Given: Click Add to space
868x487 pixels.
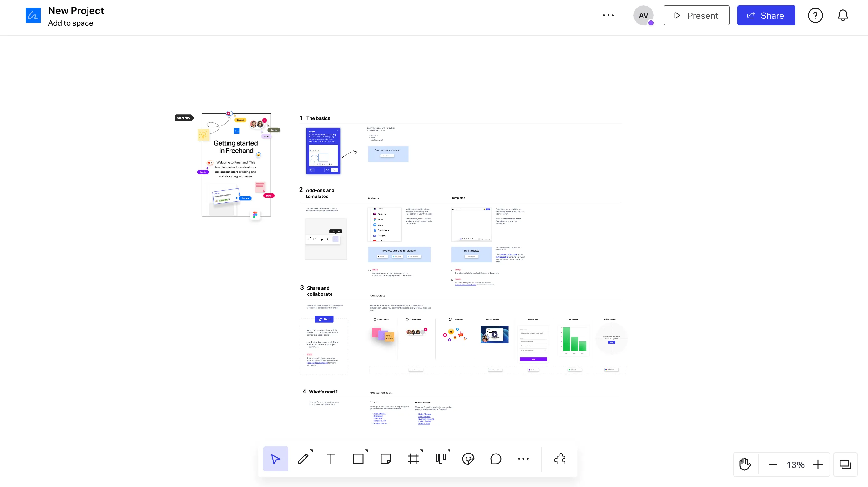Looking at the screenshot, I should tap(71, 23).
